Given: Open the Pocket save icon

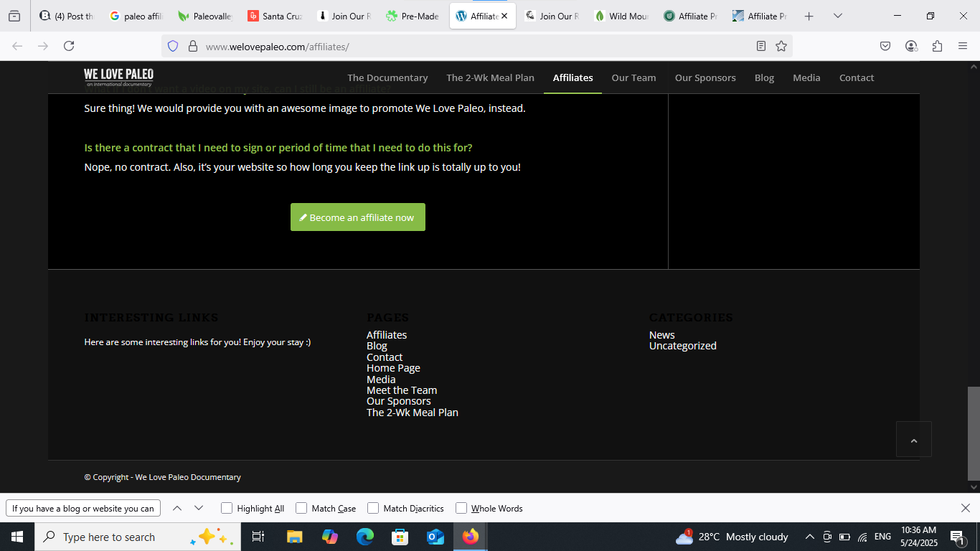Looking at the screenshot, I should coord(885,46).
